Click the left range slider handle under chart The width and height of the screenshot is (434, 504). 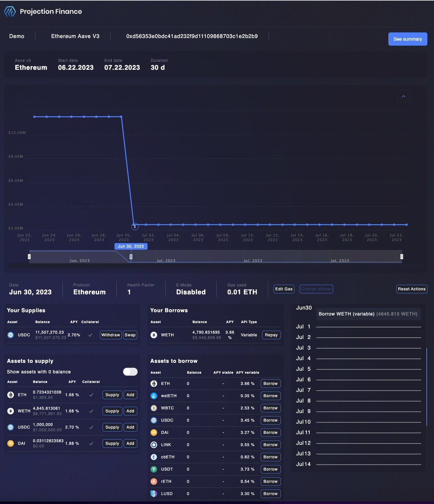click(x=29, y=256)
